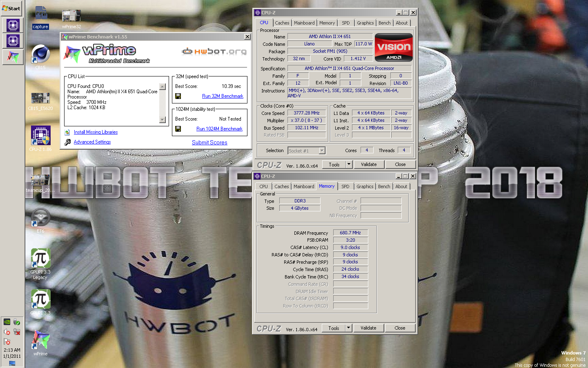The width and height of the screenshot is (588, 368).
Task: Close the wPrime Benchmark window
Action: click(x=247, y=37)
